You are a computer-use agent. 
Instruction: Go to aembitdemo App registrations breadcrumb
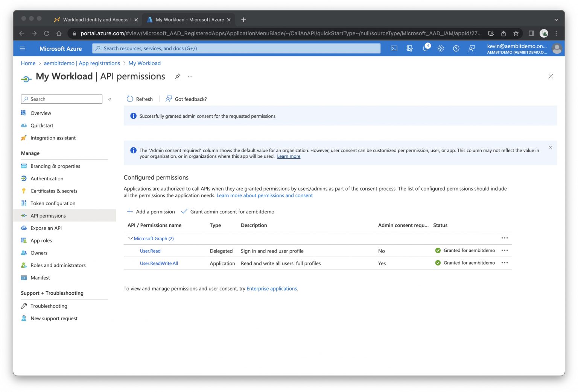point(82,63)
